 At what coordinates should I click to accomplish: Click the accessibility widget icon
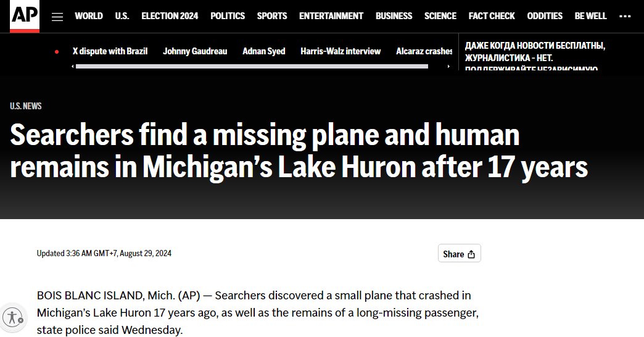(12, 317)
